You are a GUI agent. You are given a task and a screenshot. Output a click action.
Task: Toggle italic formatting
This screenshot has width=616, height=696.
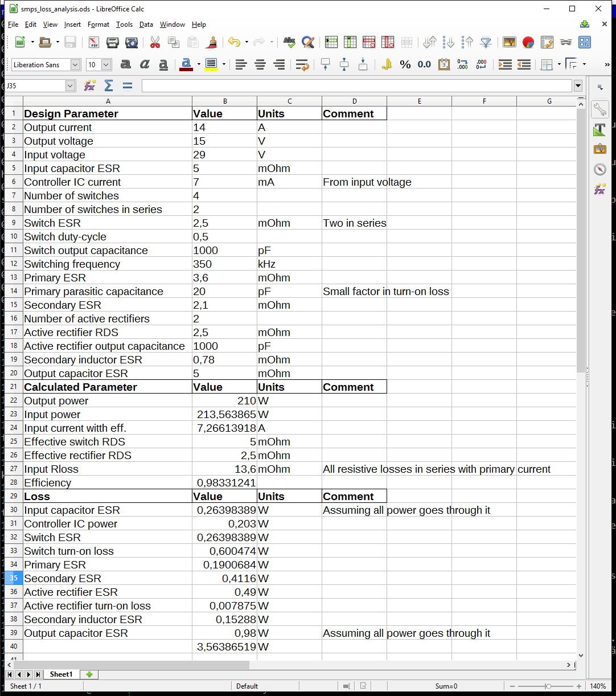(145, 65)
